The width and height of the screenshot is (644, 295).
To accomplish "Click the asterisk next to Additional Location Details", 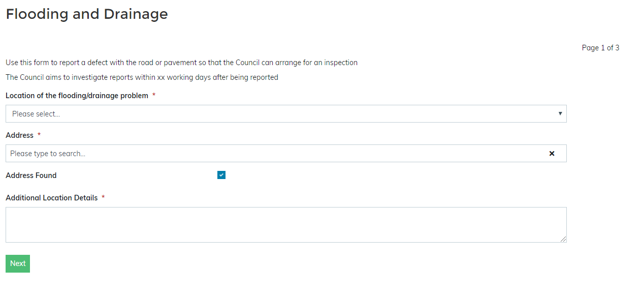I will click(103, 198).
